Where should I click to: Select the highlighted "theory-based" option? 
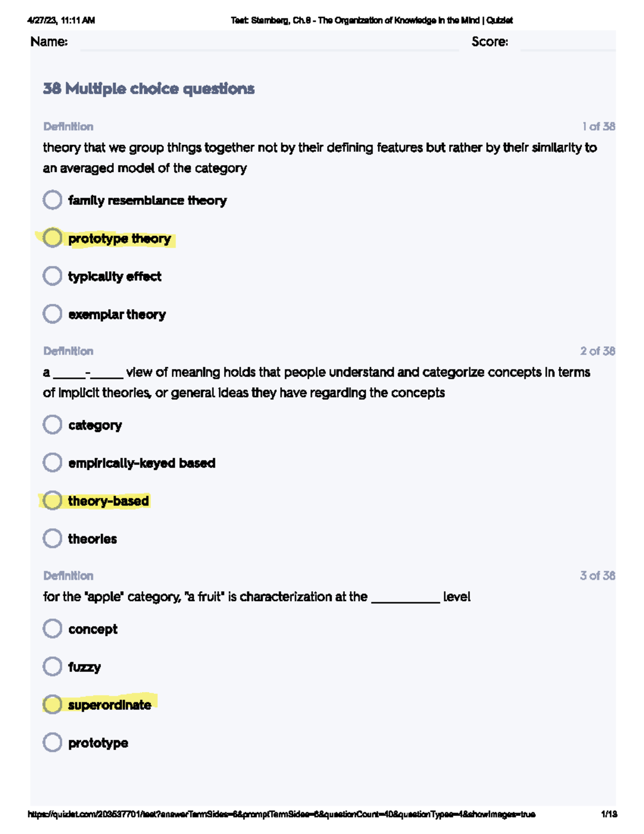(53, 501)
